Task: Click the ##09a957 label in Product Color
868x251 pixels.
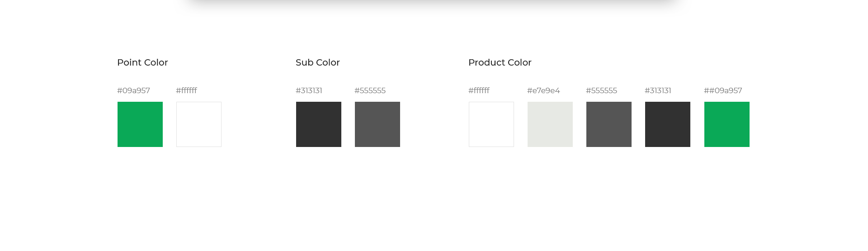Action: (x=723, y=90)
